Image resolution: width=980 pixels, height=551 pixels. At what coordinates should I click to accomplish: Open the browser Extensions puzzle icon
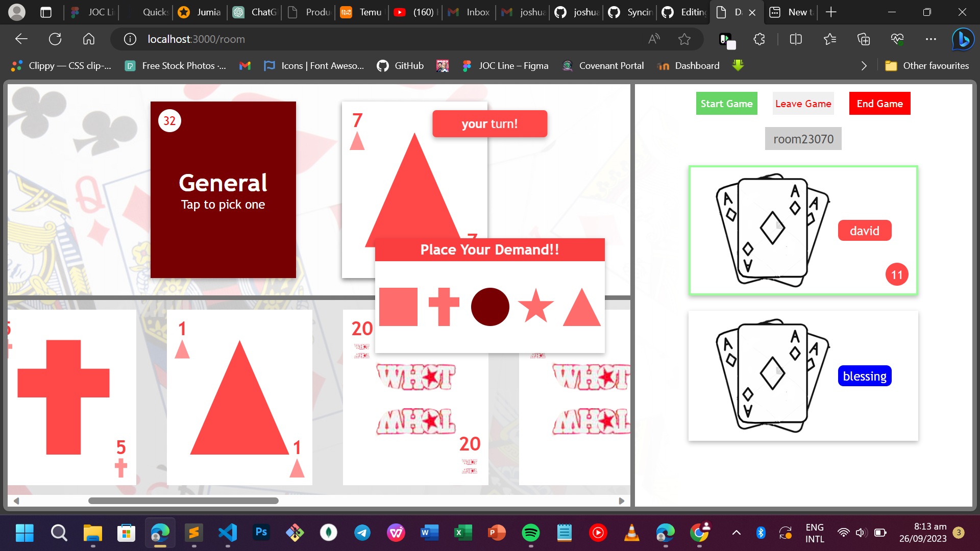759,39
